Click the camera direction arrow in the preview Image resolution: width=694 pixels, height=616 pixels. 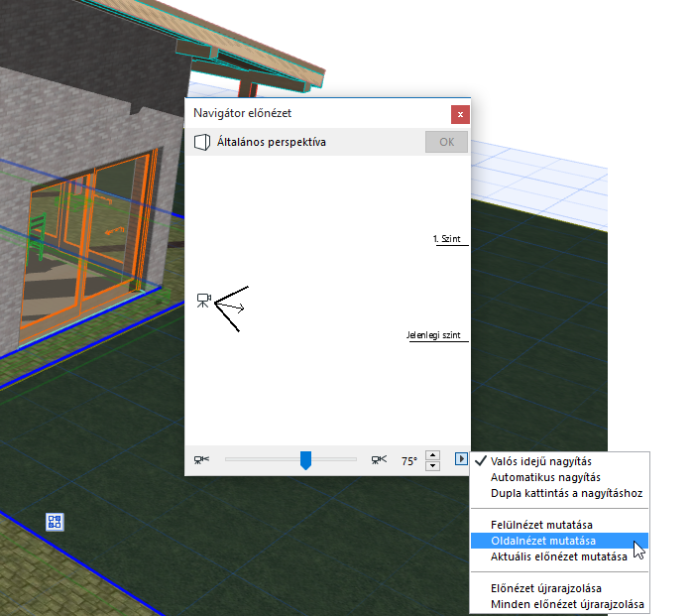[231, 307]
